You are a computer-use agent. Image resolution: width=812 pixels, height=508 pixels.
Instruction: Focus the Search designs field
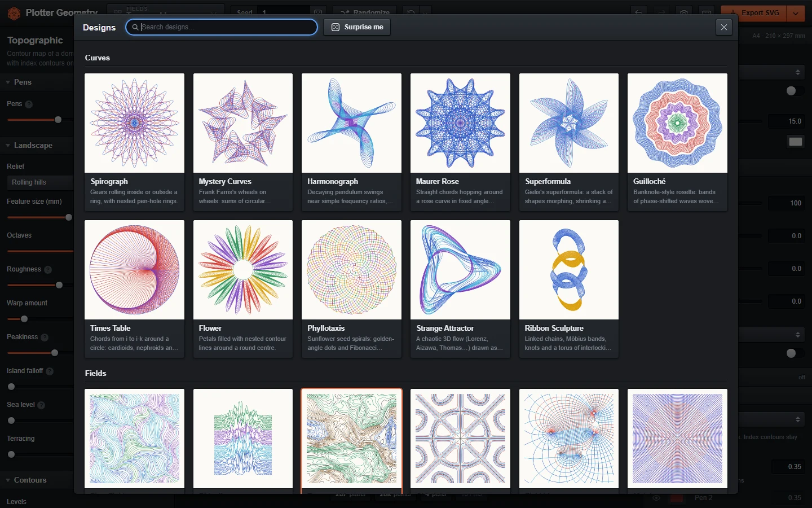[222, 27]
